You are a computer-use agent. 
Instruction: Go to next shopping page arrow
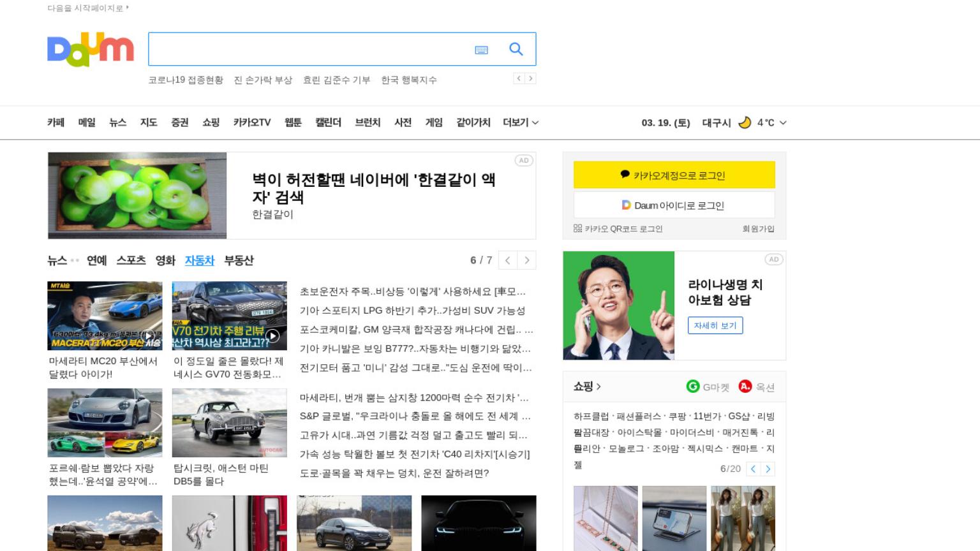(x=768, y=469)
